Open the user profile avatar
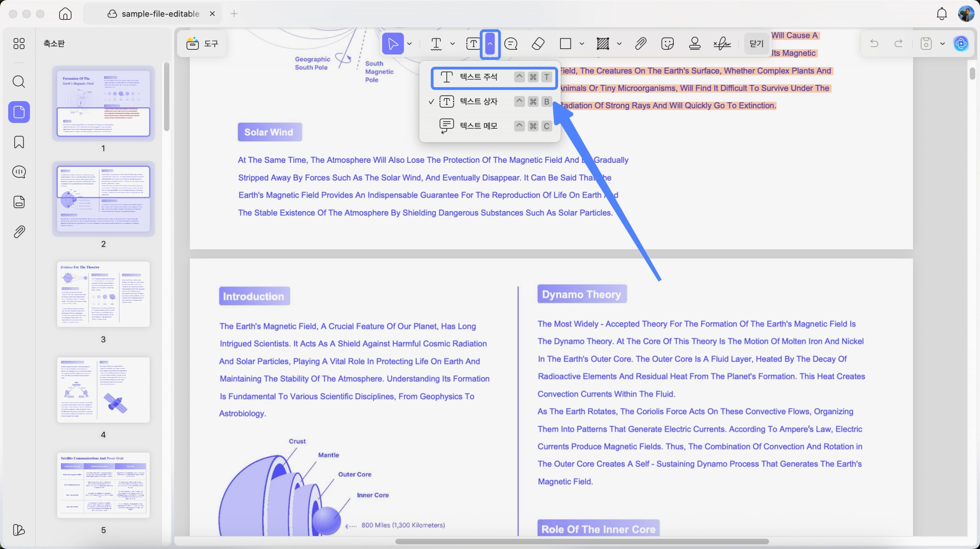 [x=966, y=14]
